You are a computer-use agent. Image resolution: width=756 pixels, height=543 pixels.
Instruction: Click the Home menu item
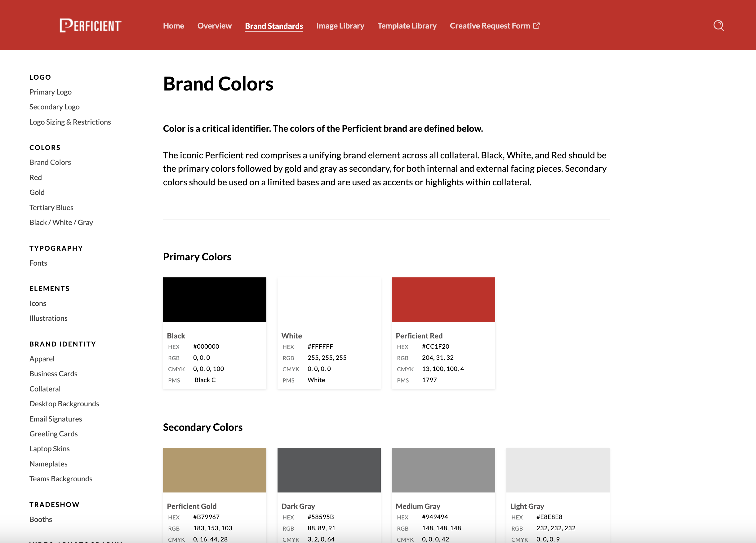(173, 25)
